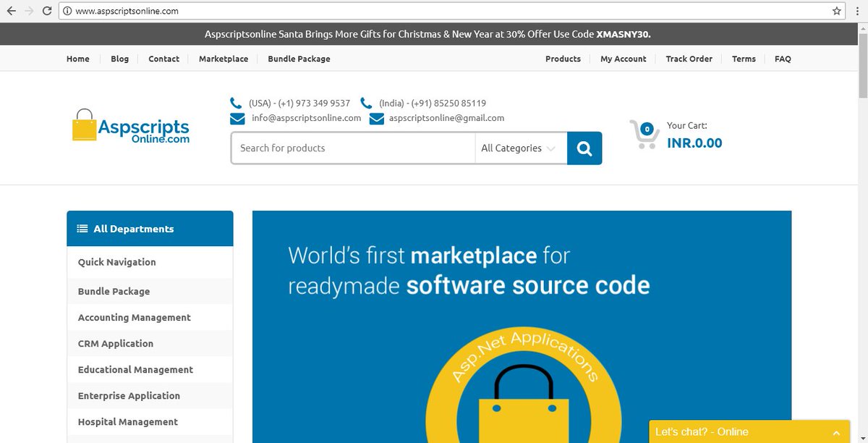Open the Products menu

coord(563,59)
